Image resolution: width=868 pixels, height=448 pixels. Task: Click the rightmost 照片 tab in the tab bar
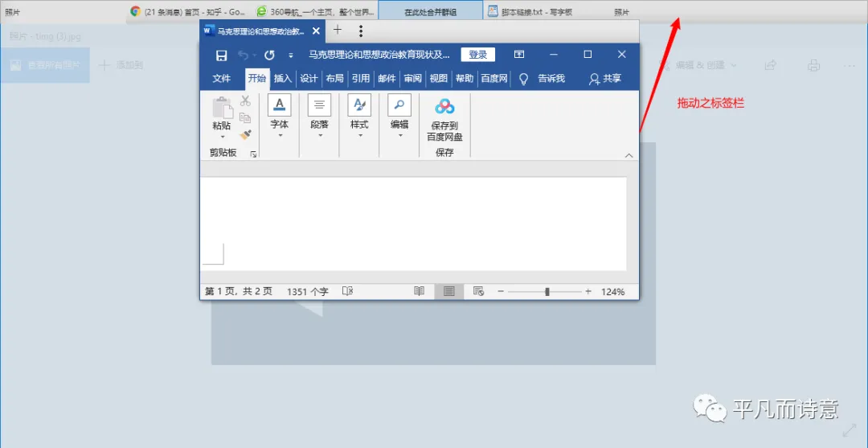tap(621, 11)
